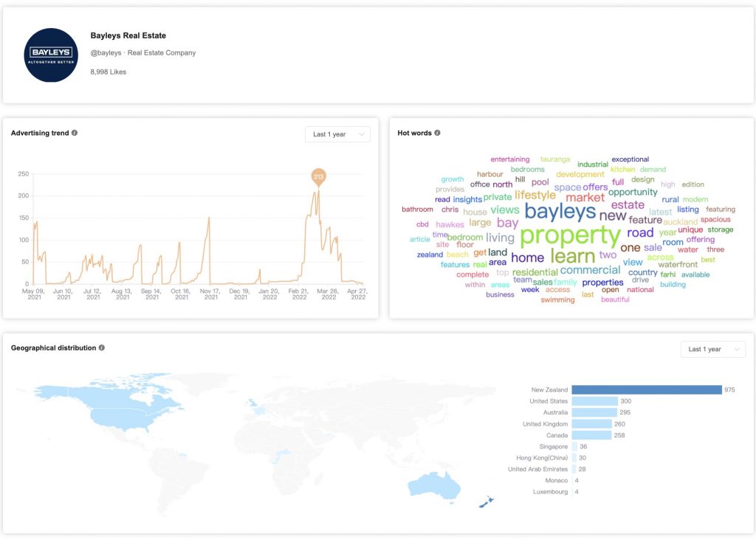Click the word 'swimming' in the word cloud
Viewport: 756px width, 540px height.
pos(557,300)
